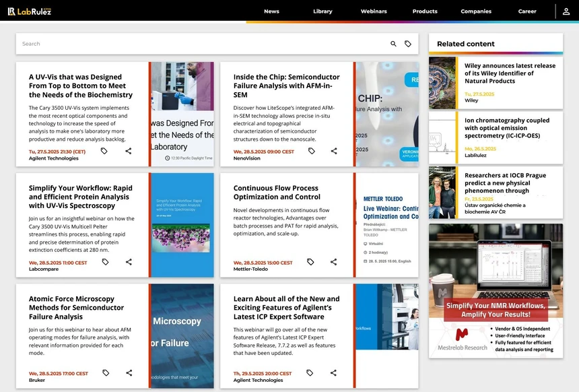Focus the Search input field
Screen dimensions: 579x392
tap(203, 44)
